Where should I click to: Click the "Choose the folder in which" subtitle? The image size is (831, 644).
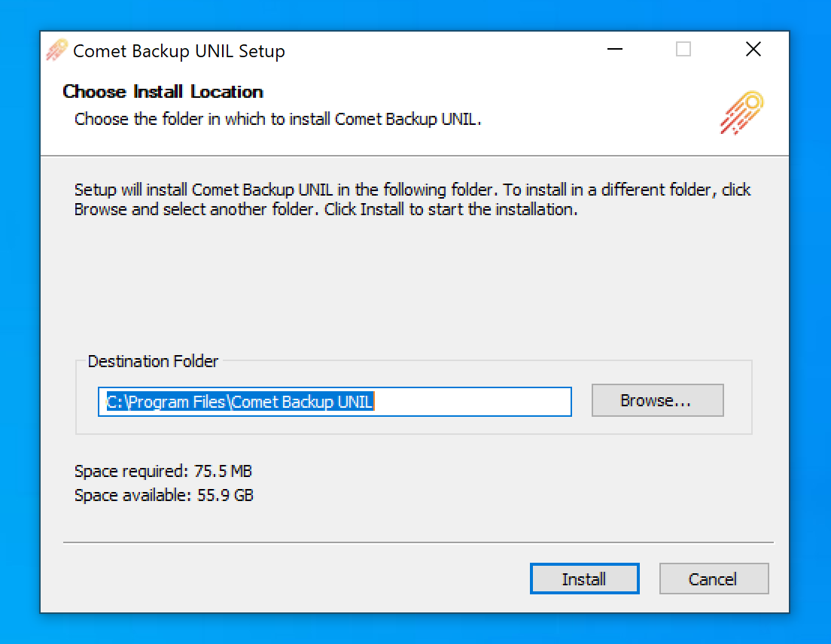click(x=277, y=119)
